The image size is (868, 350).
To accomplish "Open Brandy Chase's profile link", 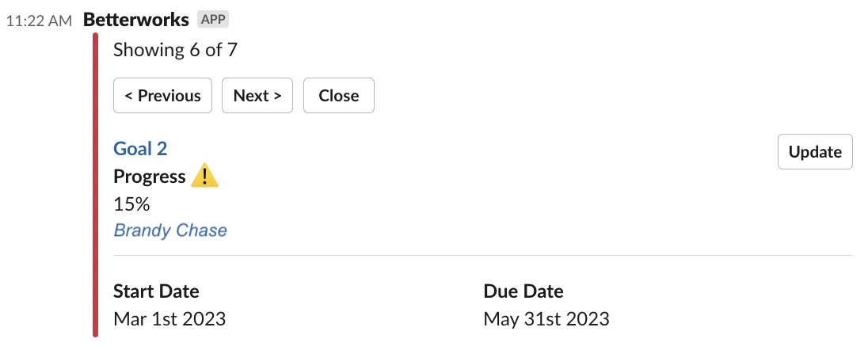I will click(x=170, y=230).
